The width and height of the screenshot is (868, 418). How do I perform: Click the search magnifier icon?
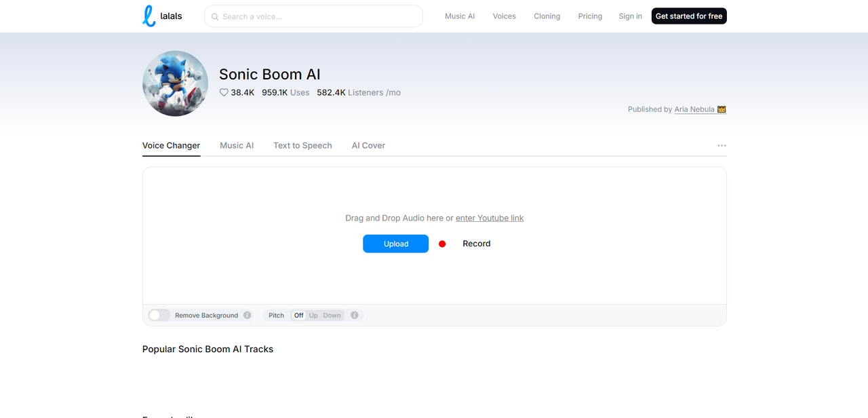pyautogui.click(x=215, y=16)
